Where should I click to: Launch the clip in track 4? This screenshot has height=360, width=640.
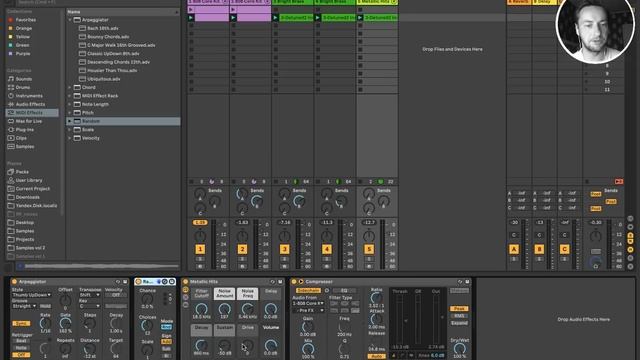coord(318,18)
